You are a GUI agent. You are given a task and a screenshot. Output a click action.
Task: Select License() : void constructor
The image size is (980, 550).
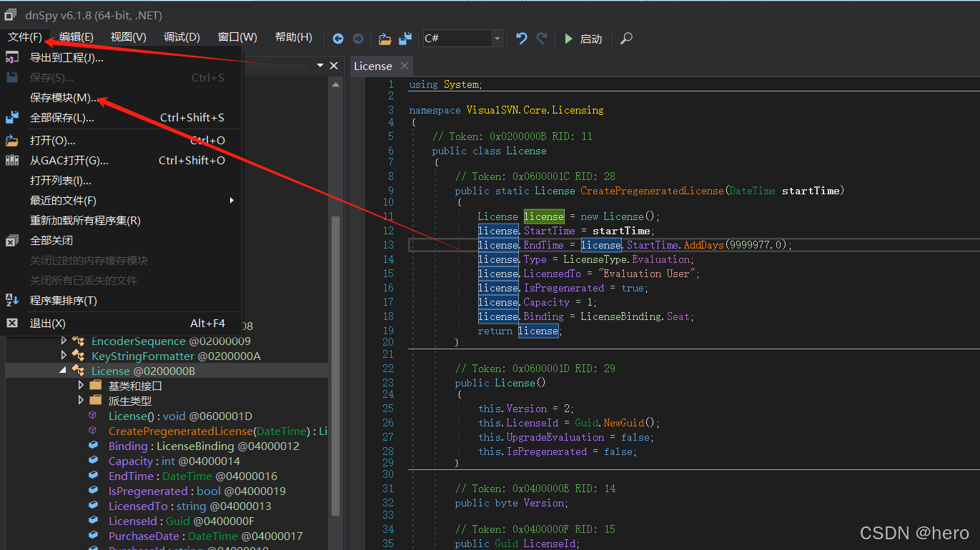tap(180, 416)
